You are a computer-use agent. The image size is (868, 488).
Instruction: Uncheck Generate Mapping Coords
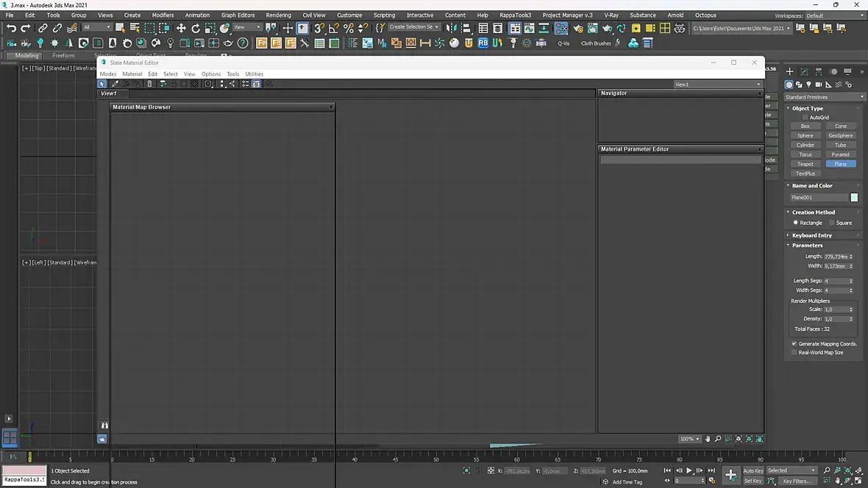point(794,344)
